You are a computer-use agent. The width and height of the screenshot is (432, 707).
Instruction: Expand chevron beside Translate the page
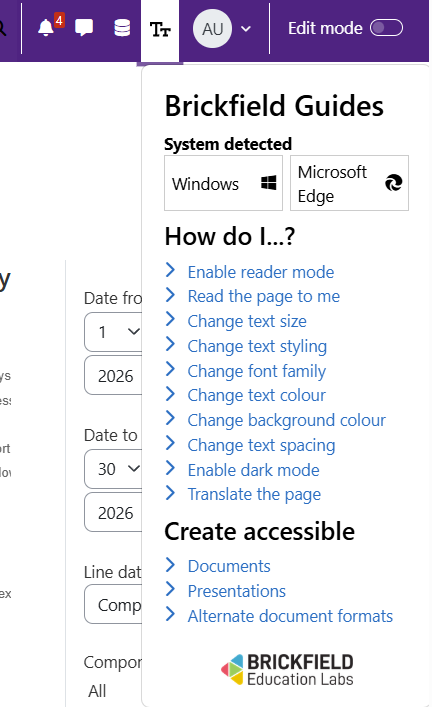170,492
